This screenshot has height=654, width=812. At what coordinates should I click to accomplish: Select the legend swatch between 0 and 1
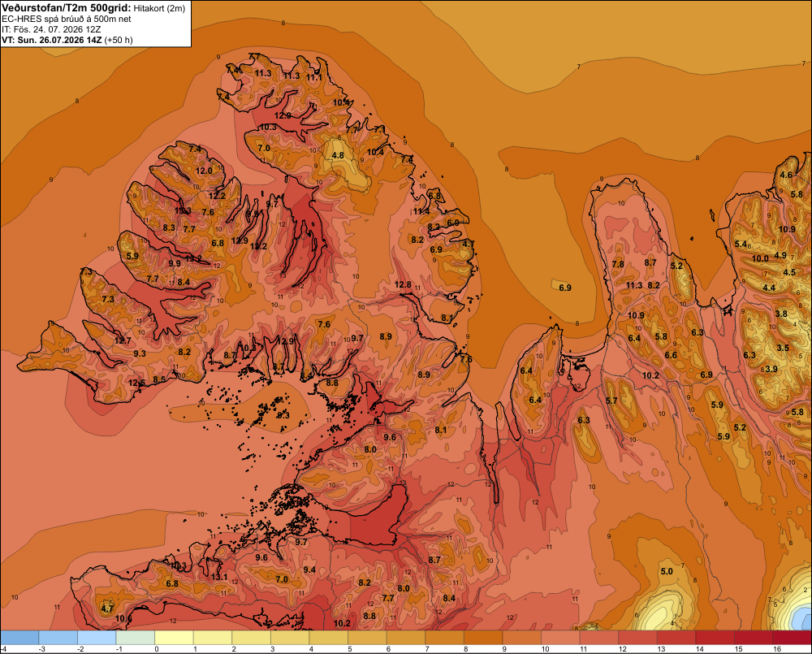[174, 637]
